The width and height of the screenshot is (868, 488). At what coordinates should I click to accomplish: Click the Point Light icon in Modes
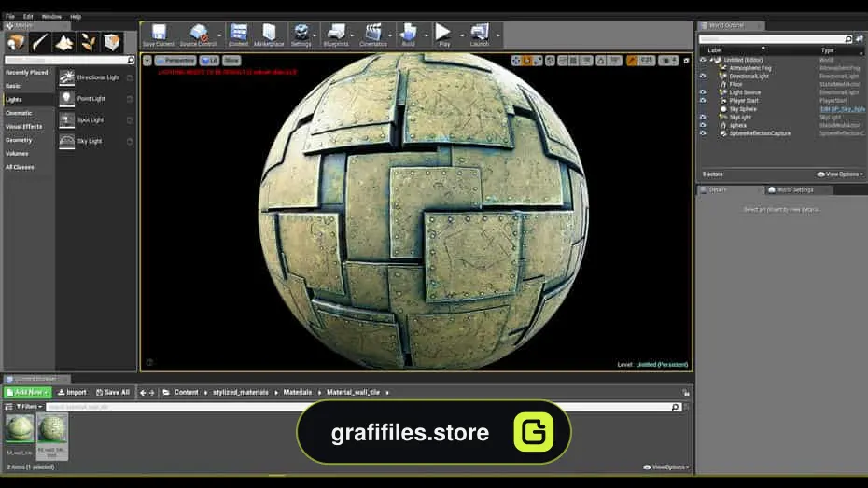67,99
